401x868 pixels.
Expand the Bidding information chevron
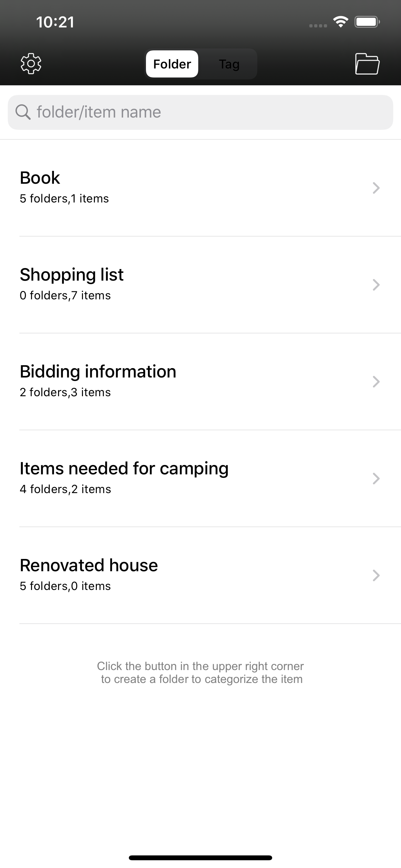(376, 382)
